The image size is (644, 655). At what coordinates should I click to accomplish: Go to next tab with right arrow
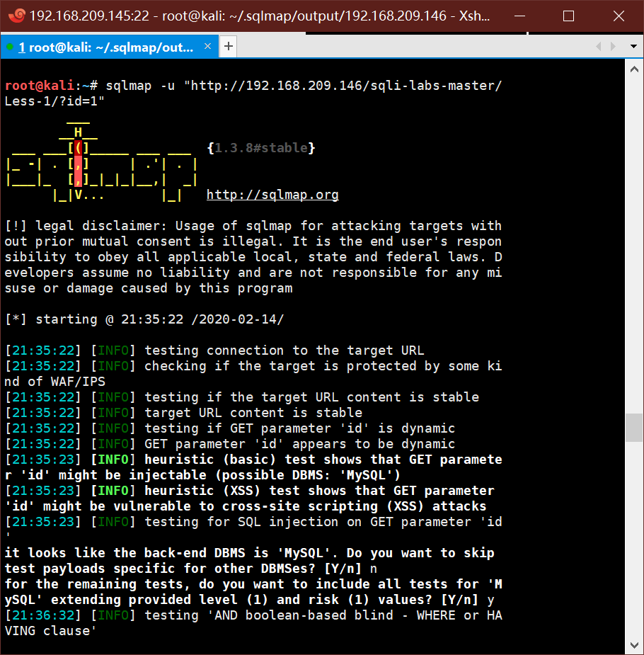(613, 46)
